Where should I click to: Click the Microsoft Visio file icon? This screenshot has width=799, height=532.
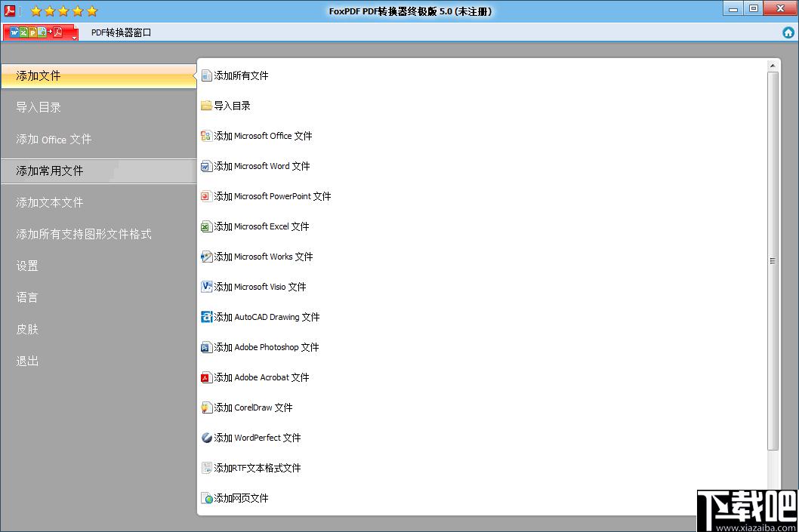tap(206, 287)
